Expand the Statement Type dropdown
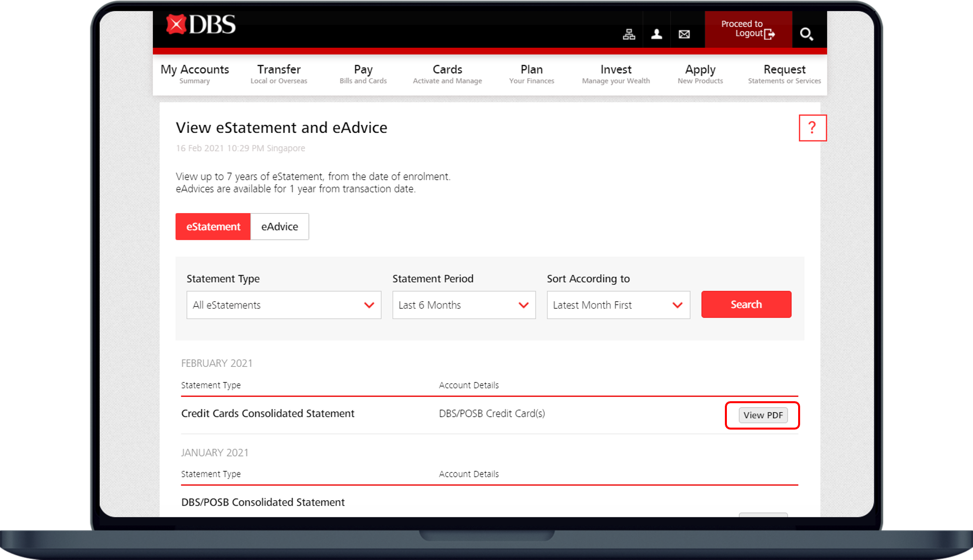The image size is (973, 560). (x=284, y=305)
